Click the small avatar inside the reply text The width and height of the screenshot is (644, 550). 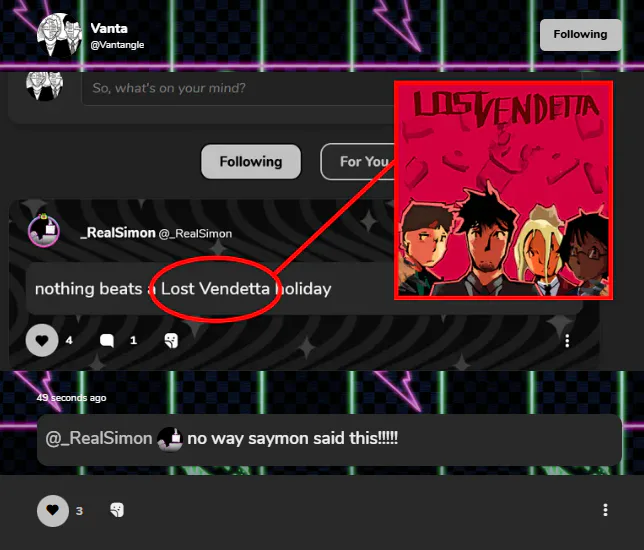[x=170, y=439]
